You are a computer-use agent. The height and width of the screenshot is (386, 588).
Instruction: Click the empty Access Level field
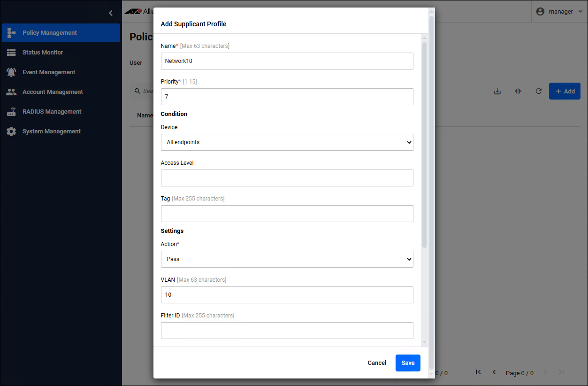point(287,178)
